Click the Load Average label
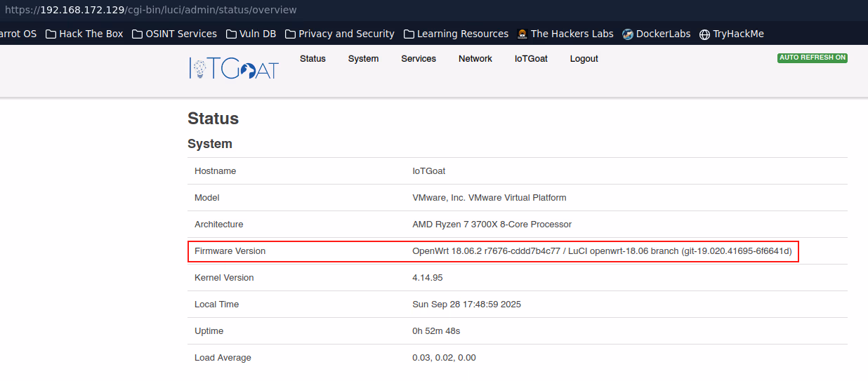Viewport: 868px width, 381px height. [223, 358]
